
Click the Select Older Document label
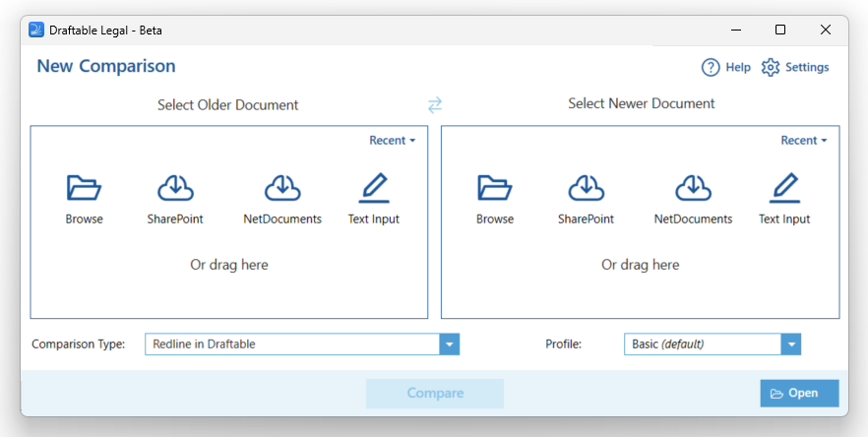point(227,104)
